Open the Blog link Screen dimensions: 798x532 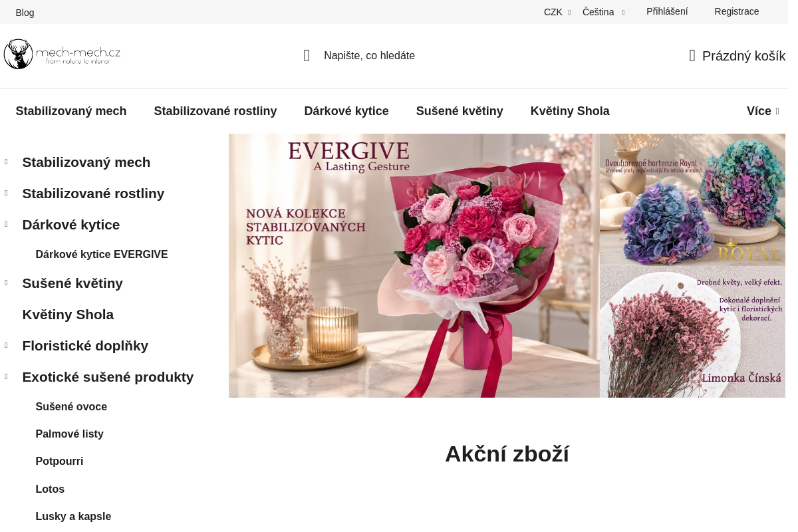[25, 13]
